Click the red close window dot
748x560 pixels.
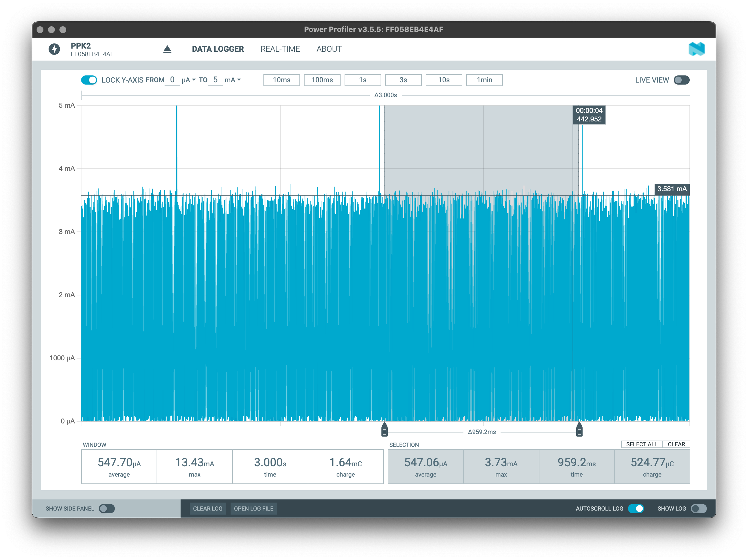(40, 30)
